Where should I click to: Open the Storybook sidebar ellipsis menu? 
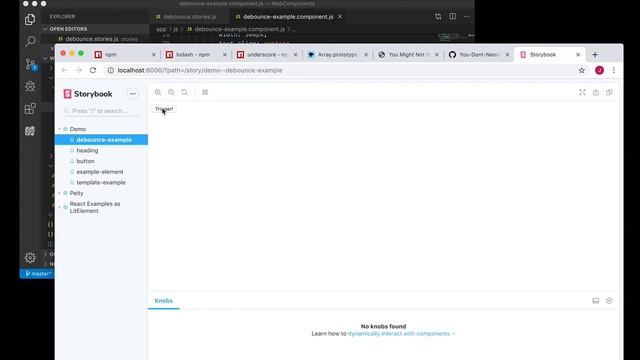click(133, 93)
